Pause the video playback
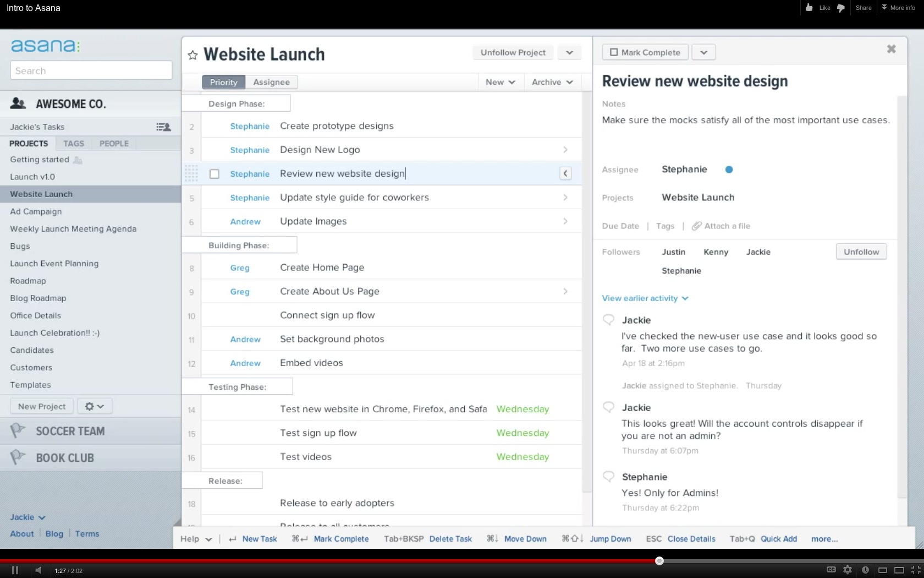This screenshot has width=924, height=578. (x=15, y=570)
